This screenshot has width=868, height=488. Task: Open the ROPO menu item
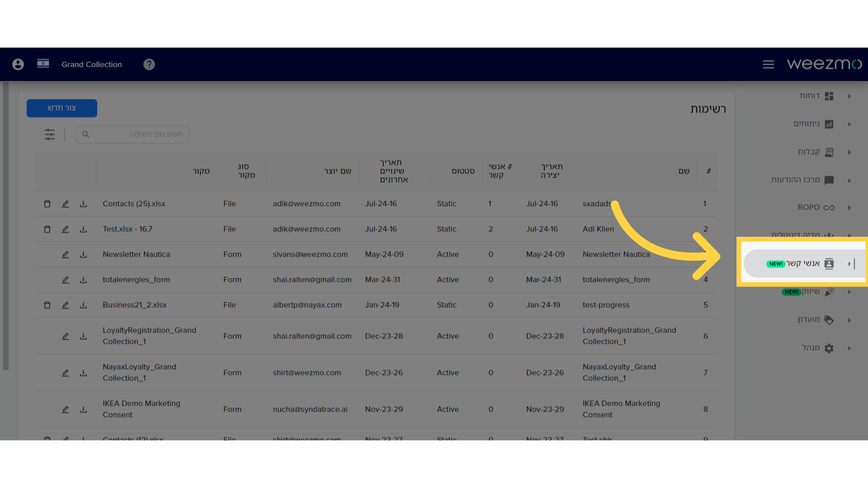816,207
